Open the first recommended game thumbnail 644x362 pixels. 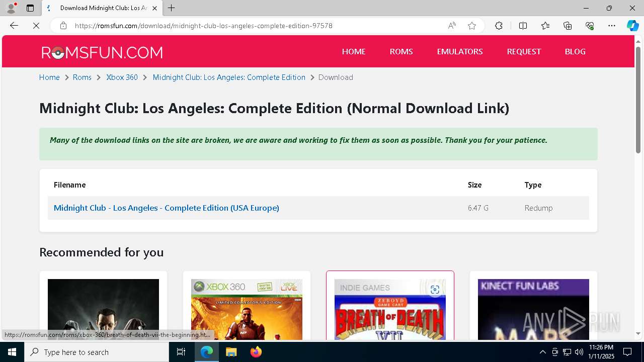(x=103, y=309)
